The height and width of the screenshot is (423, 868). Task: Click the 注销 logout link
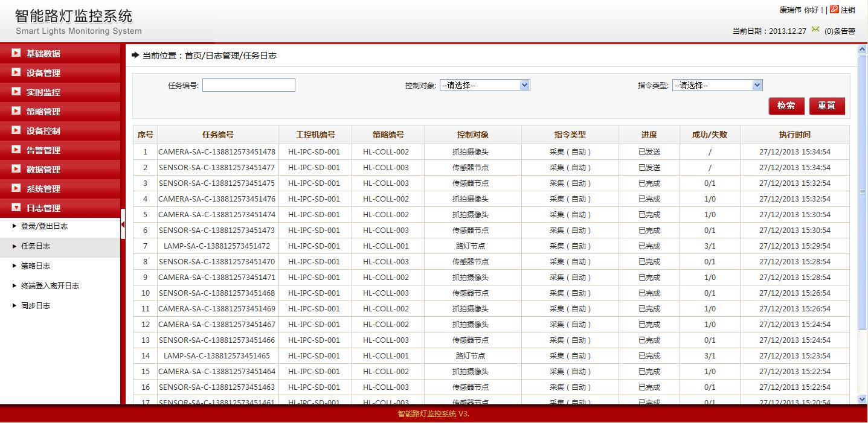(x=848, y=10)
